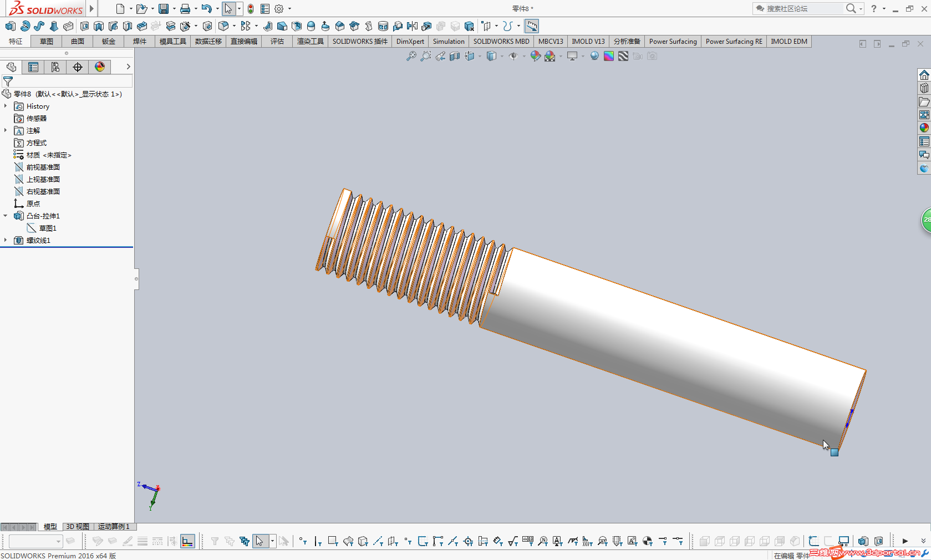The image size is (931, 560).
Task: Open the Simulation tab
Action: [x=449, y=42]
